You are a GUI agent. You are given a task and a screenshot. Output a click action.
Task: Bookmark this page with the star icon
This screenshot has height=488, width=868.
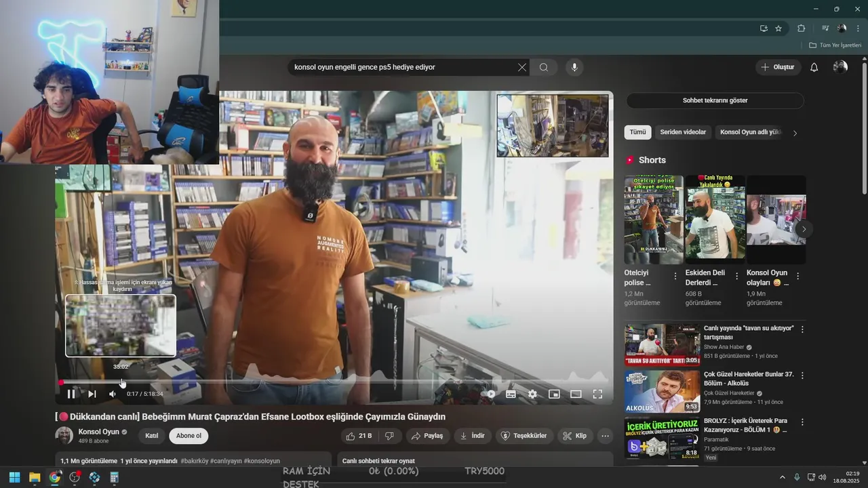click(x=778, y=28)
